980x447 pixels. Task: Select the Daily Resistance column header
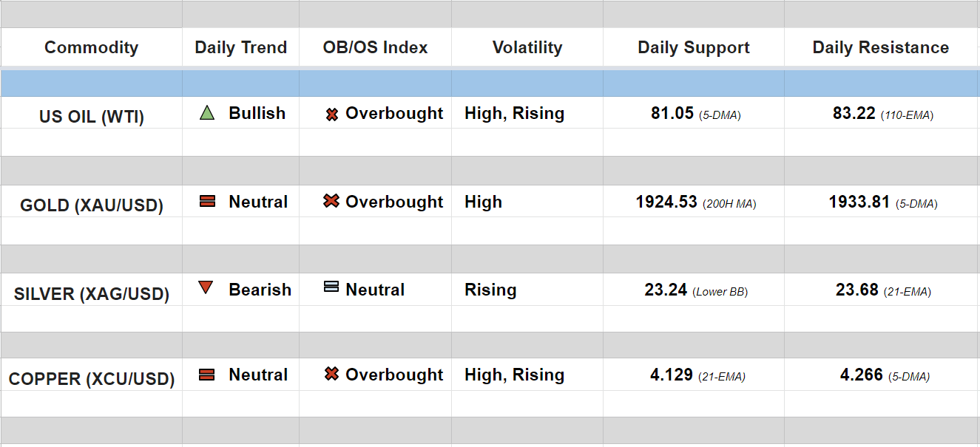(x=880, y=48)
